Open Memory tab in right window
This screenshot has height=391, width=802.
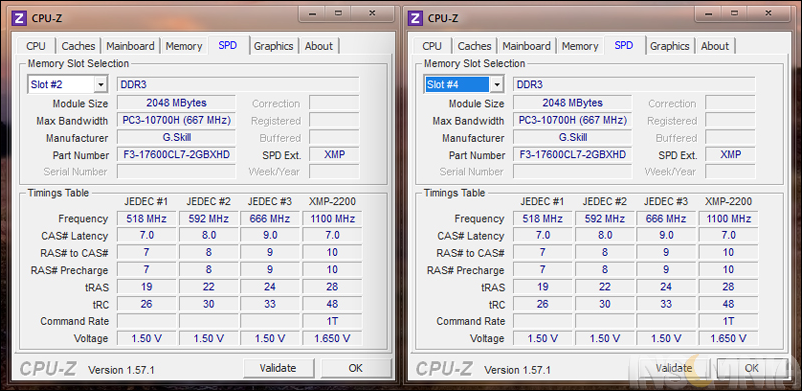click(x=580, y=46)
